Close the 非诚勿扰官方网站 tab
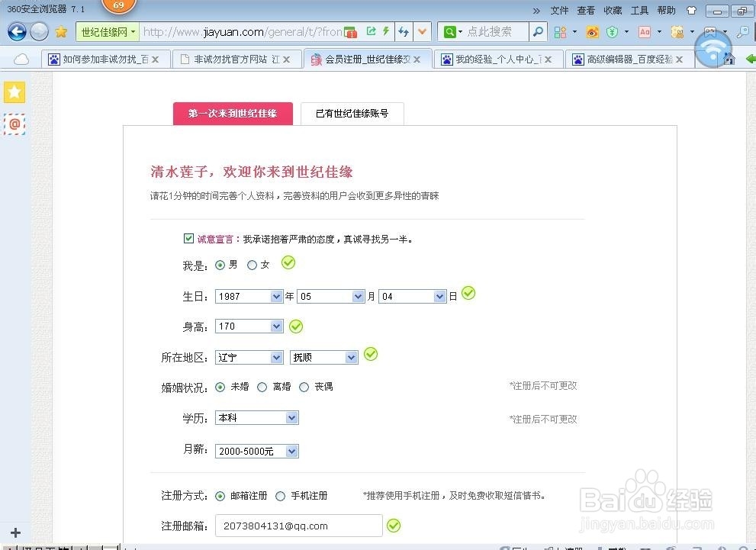756x550 pixels. (x=286, y=60)
